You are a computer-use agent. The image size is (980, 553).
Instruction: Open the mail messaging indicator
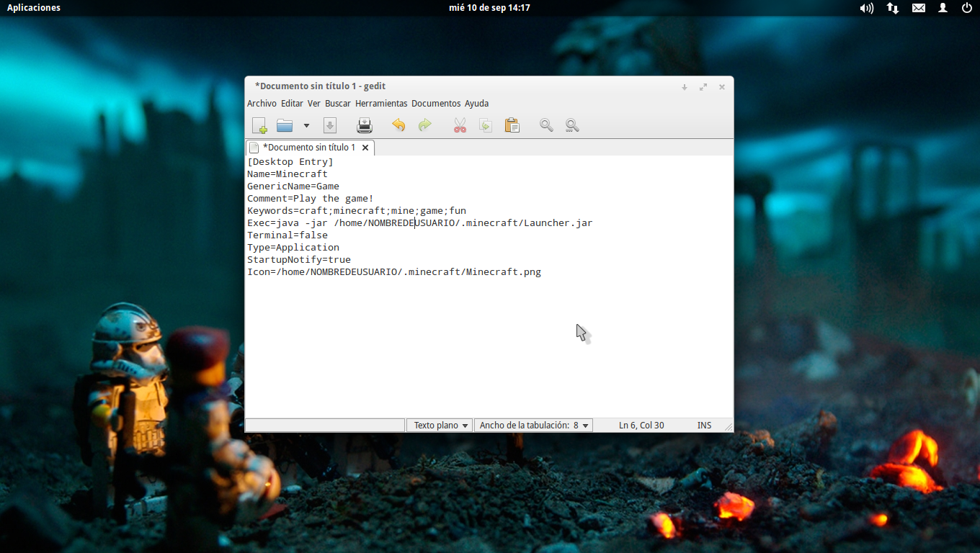[919, 8]
